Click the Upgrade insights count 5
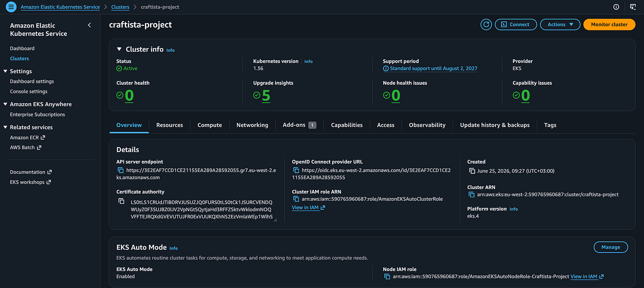 coord(266,95)
